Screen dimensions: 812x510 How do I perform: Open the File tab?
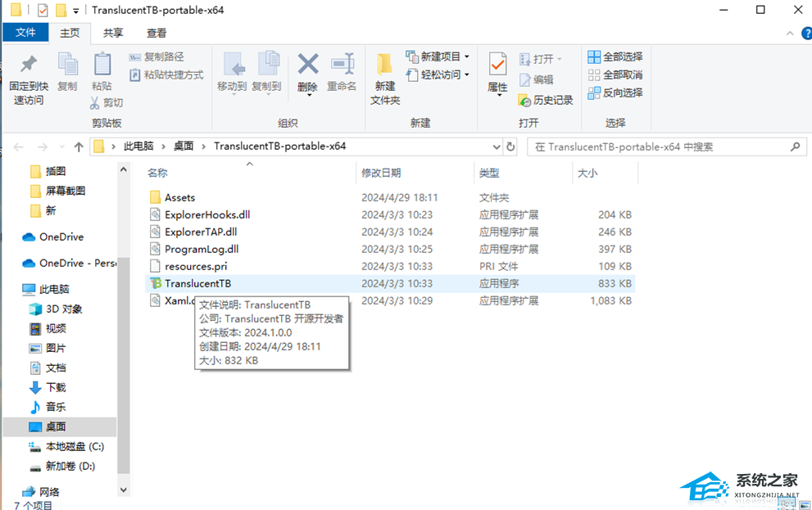(25, 33)
